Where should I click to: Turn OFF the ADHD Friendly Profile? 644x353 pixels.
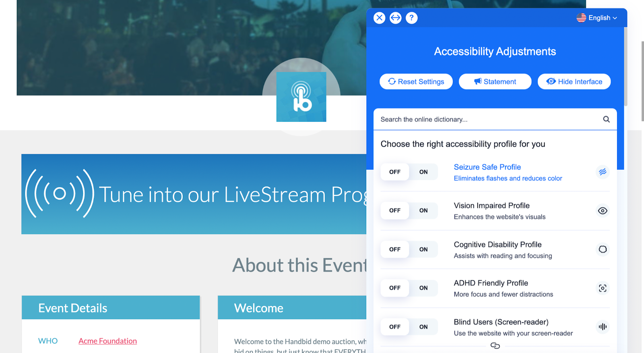tap(395, 288)
